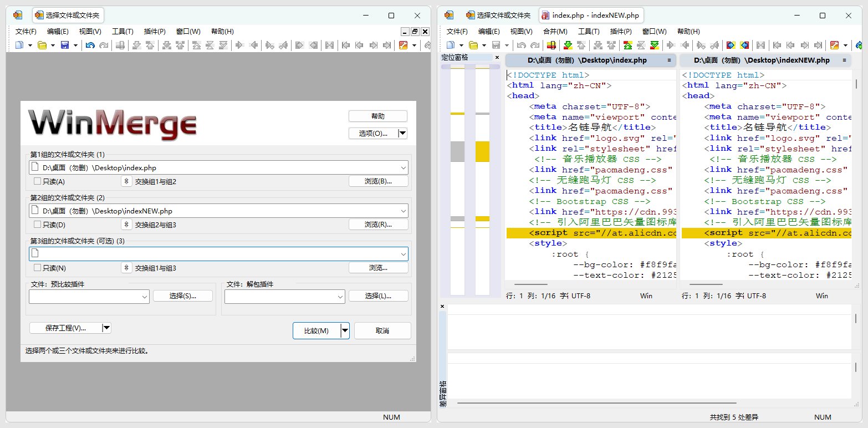Viewport: 868px width, 428px height.
Task: Open 视图(V) menu in compare window
Action: pyautogui.click(x=522, y=32)
